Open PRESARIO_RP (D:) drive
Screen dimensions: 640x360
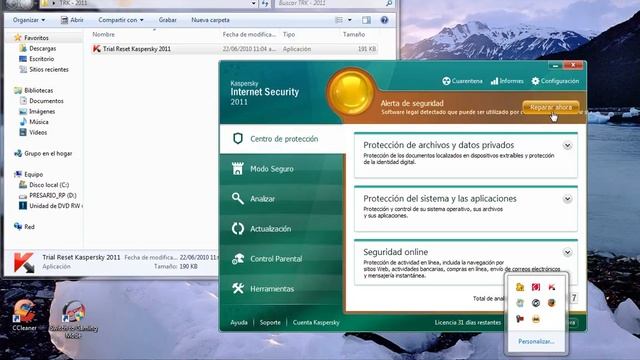(53, 196)
